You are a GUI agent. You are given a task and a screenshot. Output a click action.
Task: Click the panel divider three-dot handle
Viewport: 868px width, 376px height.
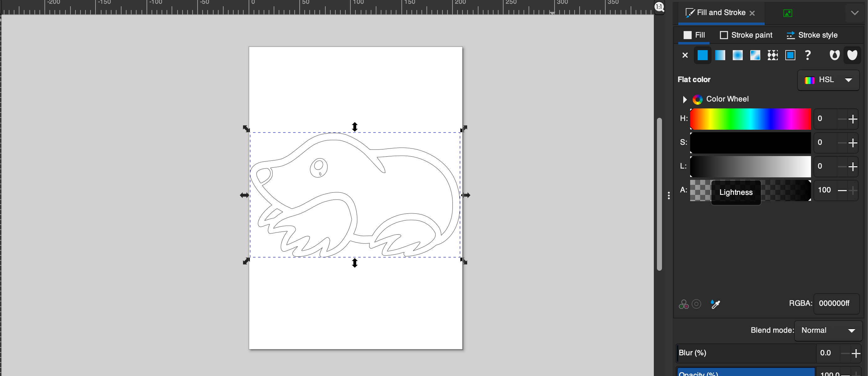pos(669,196)
